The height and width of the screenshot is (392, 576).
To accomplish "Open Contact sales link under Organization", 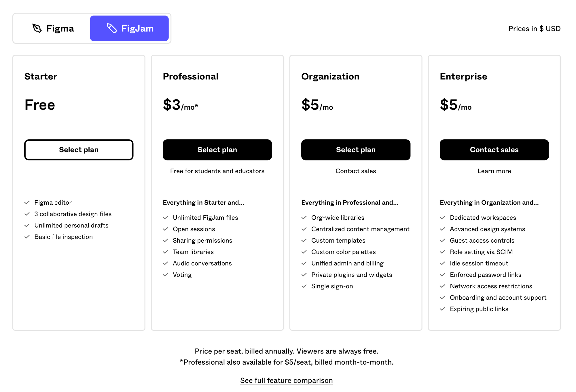I will 356,171.
